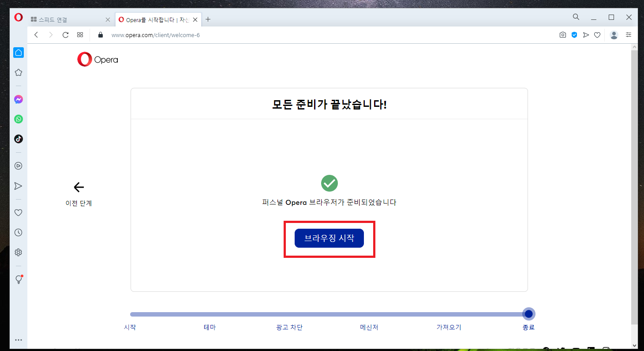The height and width of the screenshot is (351, 644).
Task: Open the Opera main menu logo
Action: pyautogui.click(x=19, y=17)
